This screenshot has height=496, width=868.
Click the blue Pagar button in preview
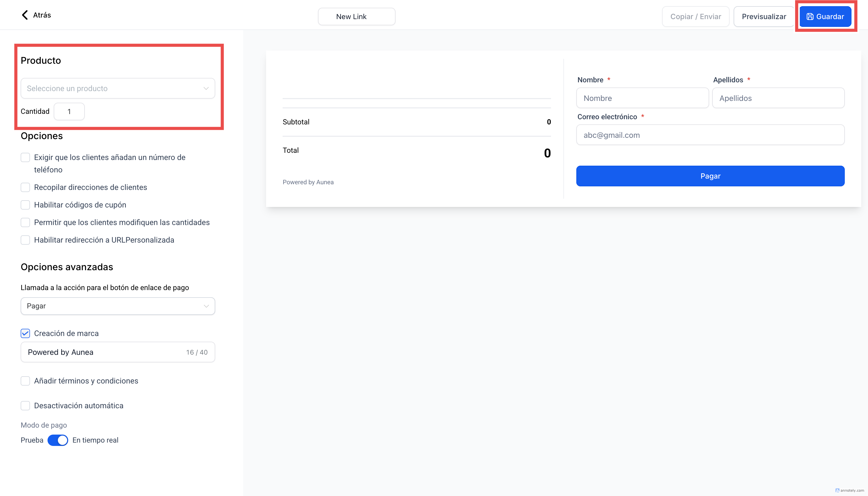point(710,176)
